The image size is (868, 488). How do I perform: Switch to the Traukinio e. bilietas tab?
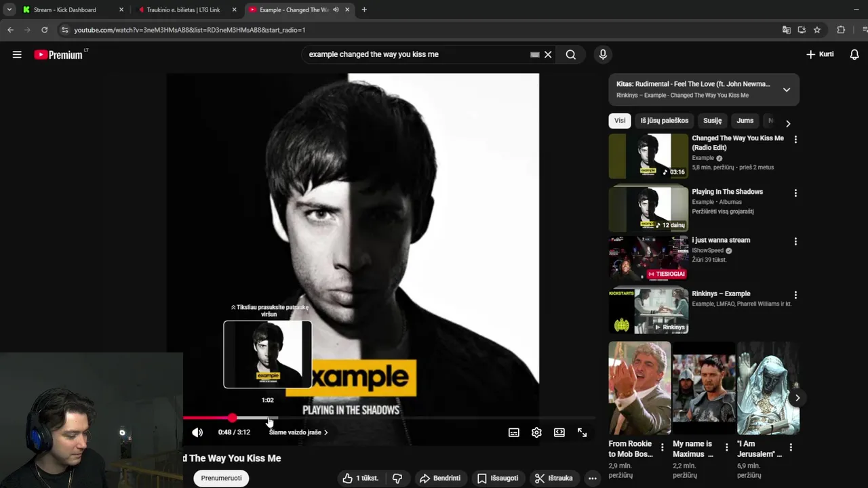pyautogui.click(x=183, y=9)
